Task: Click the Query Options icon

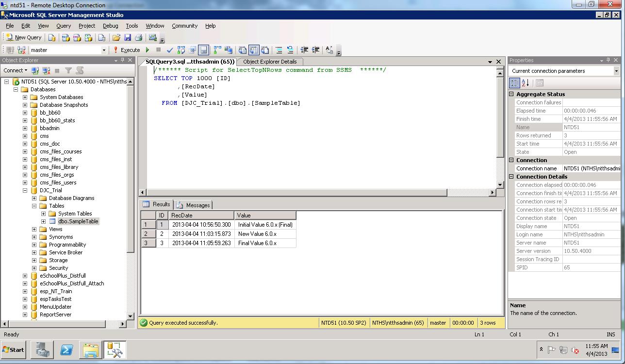Action: tap(193, 50)
